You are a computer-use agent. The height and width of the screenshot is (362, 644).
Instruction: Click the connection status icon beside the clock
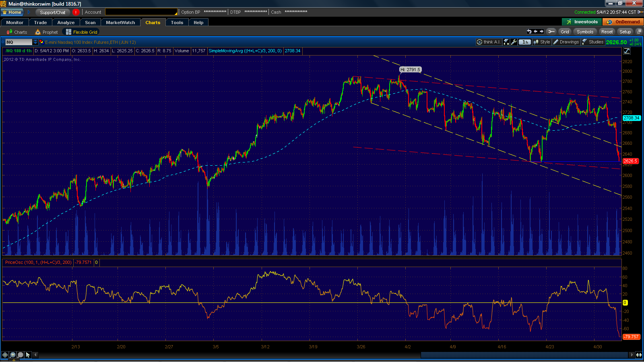coord(640,12)
